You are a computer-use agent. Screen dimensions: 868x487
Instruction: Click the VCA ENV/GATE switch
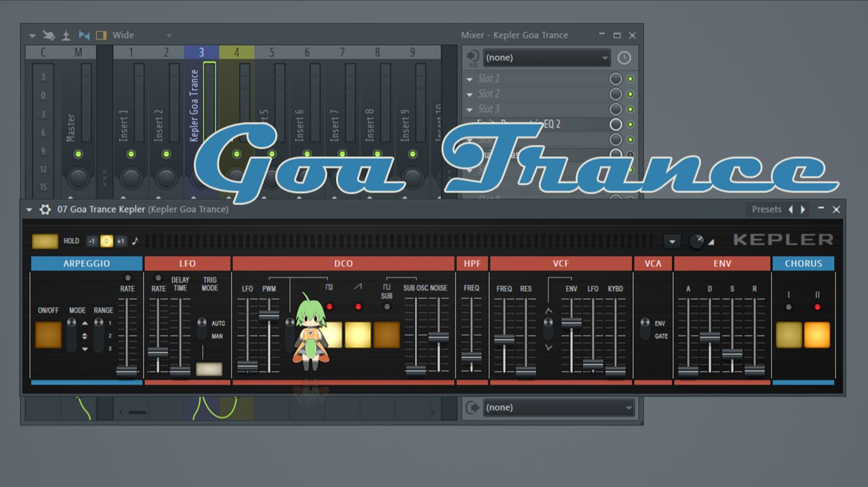(x=645, y=329)
